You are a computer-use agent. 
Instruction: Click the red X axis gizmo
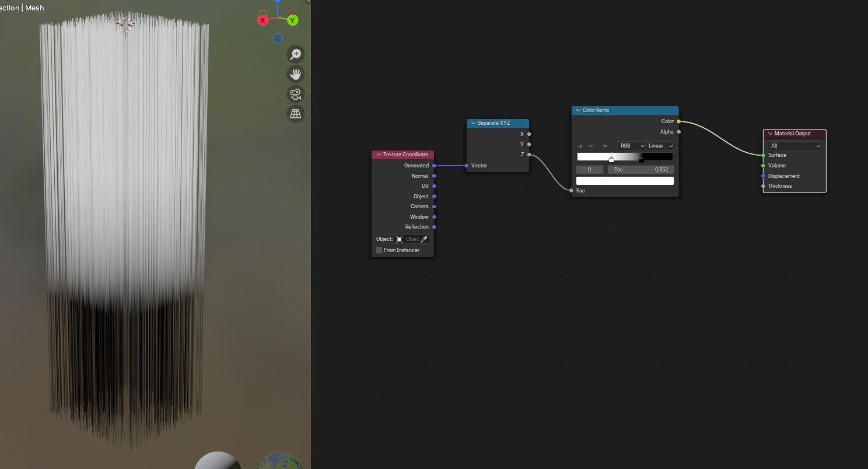263,20
